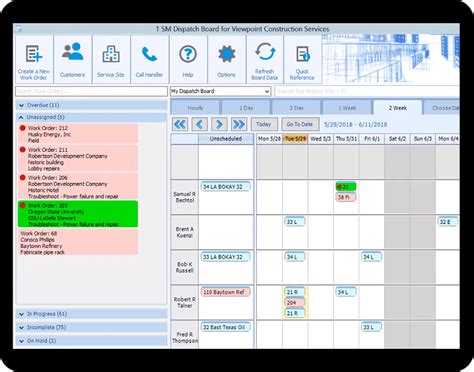Click the window icon in title bar
This screenshot has width=474, height=372.
(x=18, y=29)
